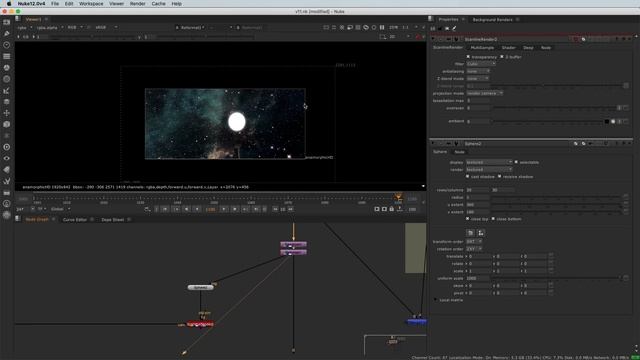Open the Sphere2 Node tab

[x=460, y=152]
